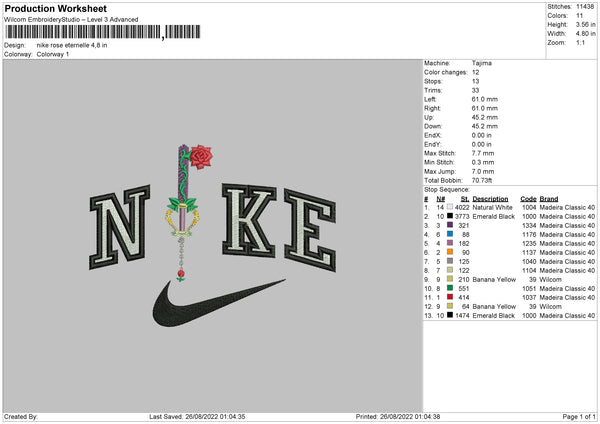This screenshot has height=424, width=600.
Task: Click the 'Page 1 of 1' footer text
Action: point(579,416)
